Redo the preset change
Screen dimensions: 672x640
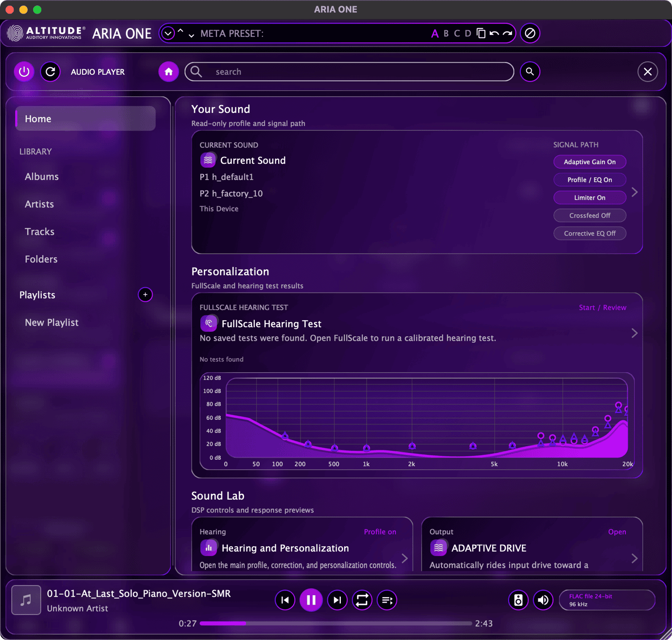pos(507,34)
